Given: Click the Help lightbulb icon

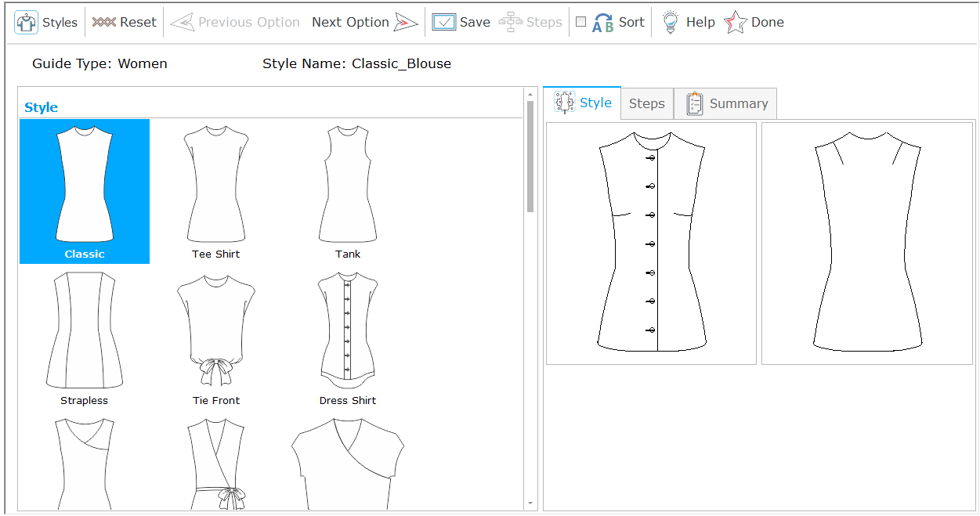Looking at the screenshot, I should 671,22.
